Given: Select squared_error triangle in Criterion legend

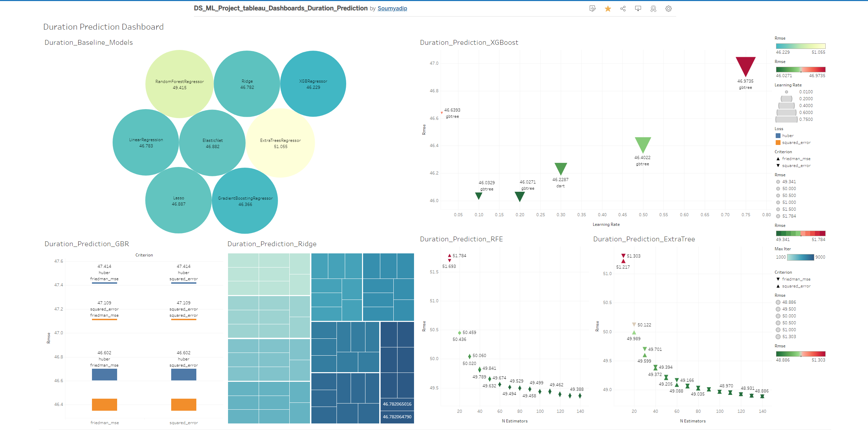Looking at the screenshot, I should tap(778, 166).
